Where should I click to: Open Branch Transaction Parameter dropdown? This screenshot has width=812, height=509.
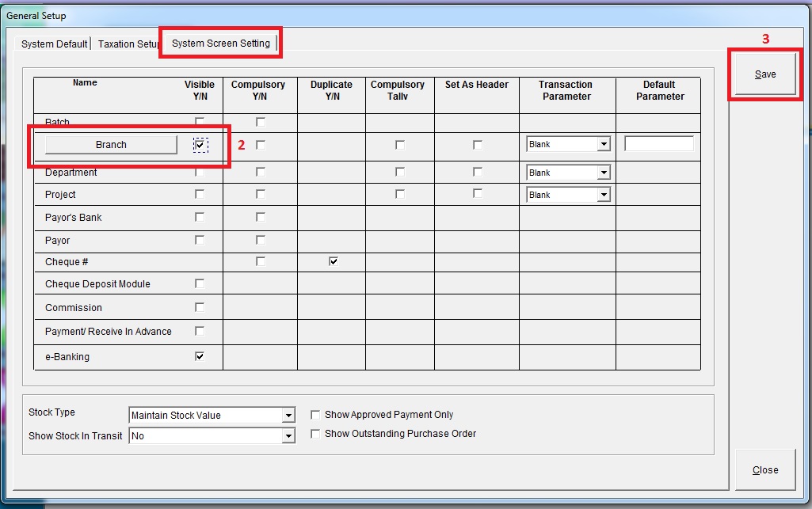tap(603, 145)
